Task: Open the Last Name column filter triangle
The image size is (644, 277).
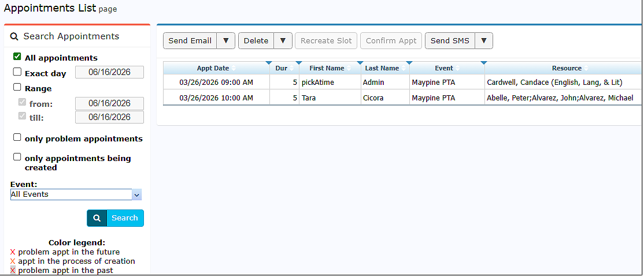Action: coord(409,63)
